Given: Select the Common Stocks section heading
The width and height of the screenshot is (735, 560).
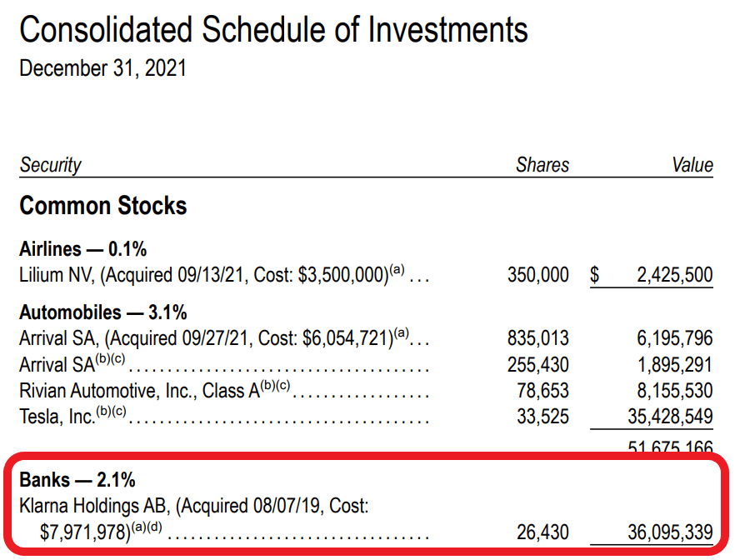Looking at the screenshot, I should click(103, 206).
